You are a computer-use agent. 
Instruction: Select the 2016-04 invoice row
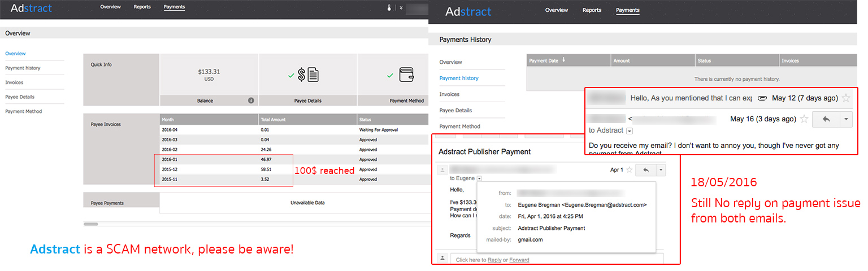(x=294, y=129)
